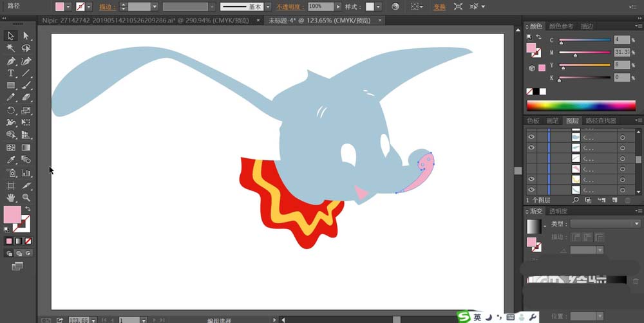Toggle visibility of blue shape layer item
Screen dimensions: 644x323
(x=531, y=136)
